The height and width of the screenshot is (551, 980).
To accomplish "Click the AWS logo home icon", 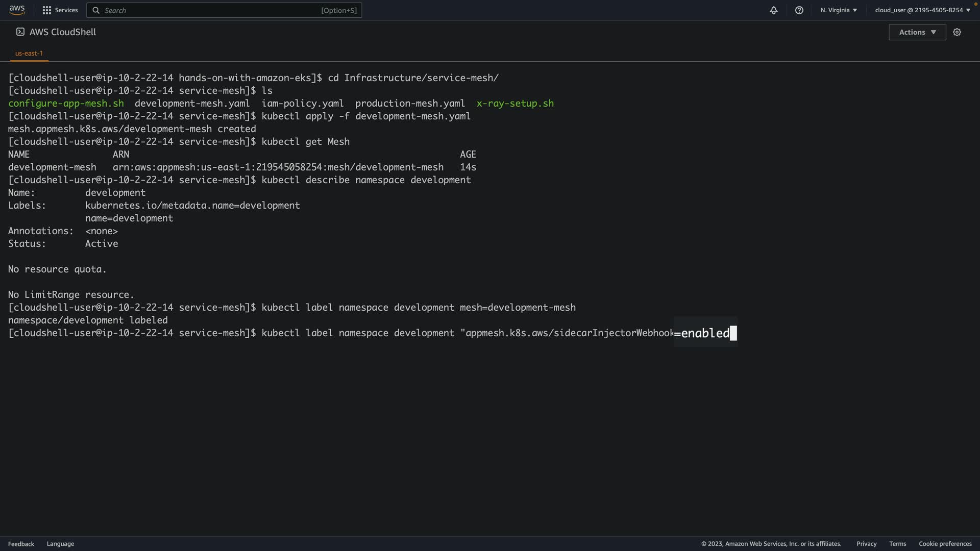I will tap(17, 10).
